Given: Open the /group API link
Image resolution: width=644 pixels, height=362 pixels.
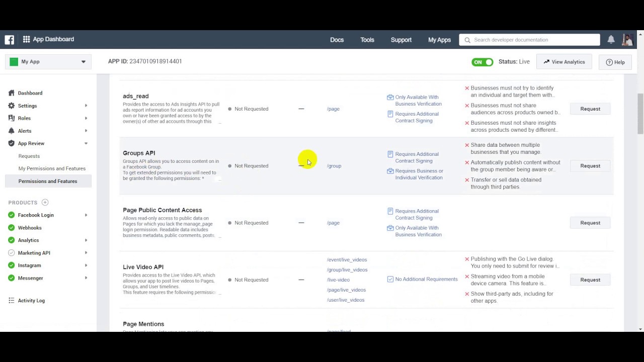Looking at the screenshot, I should (x=334, y=166).
